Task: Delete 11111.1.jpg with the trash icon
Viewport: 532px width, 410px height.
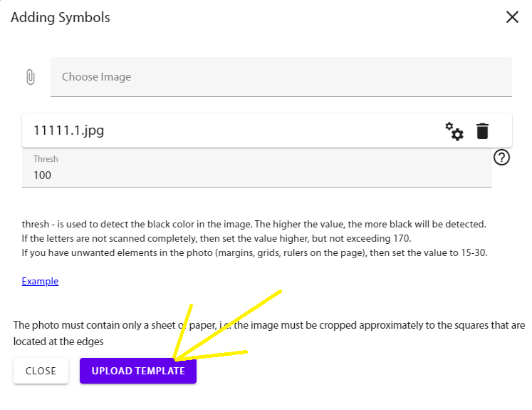Action: 483,131
